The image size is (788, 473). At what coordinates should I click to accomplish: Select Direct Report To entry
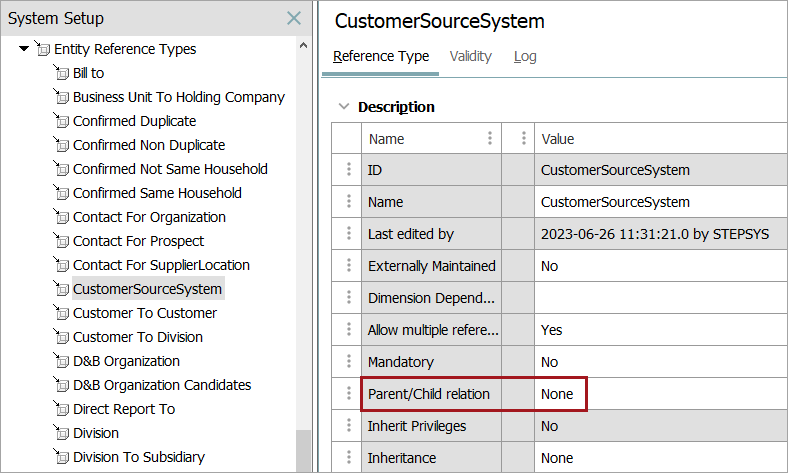pyautogui.click(x=124, y=409)
